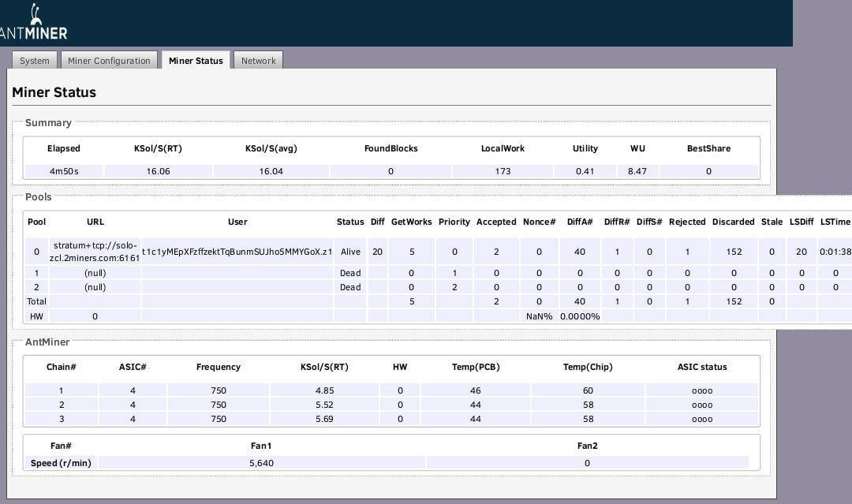Click the Alive status of pool 0
This screenshot has height=504, width=852.
350,252
